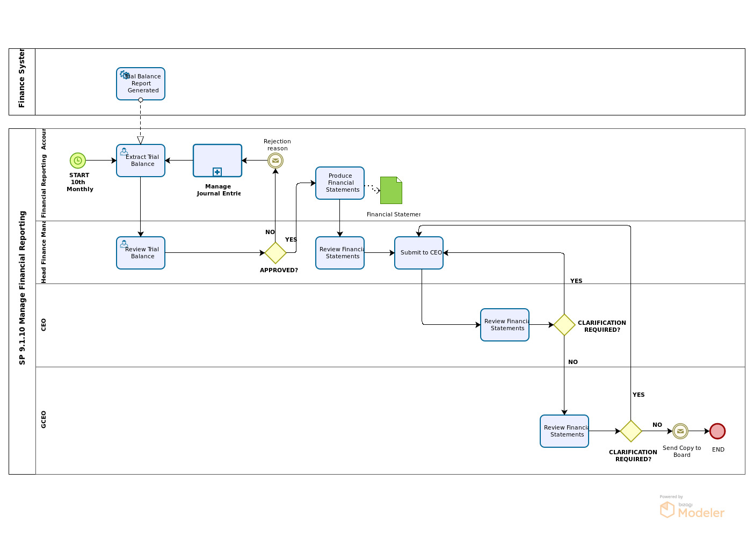The image size is (754, 560).
Task: Select the red END event circle
Action: (717, 431)
